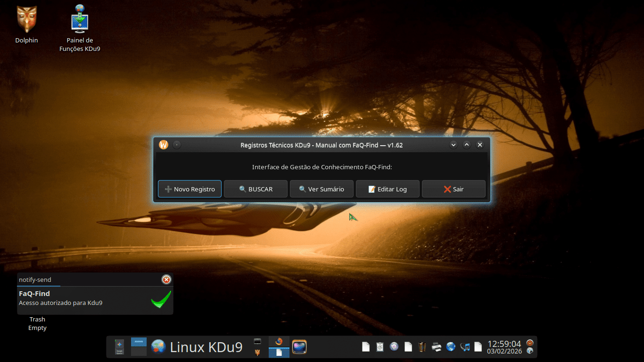Viewport: 644px width, 362px height.
Task: Switch desktops using the pager widget
Action: pos(139,347)
